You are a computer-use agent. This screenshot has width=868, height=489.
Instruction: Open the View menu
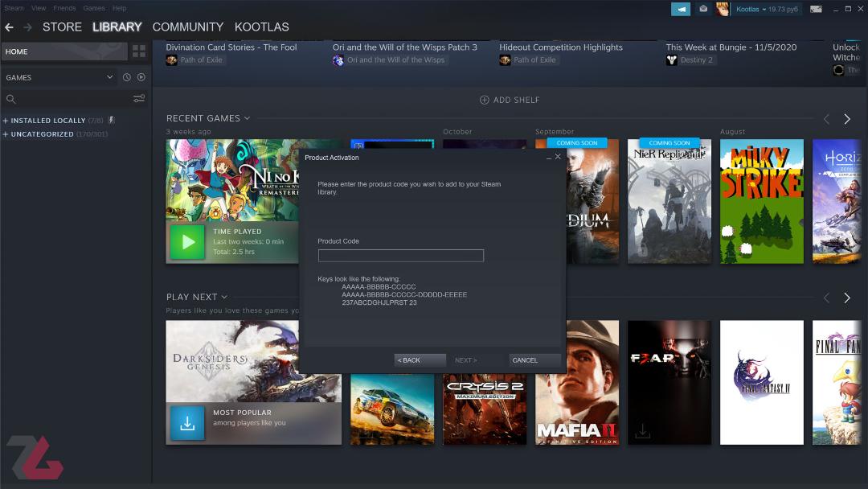[x=39, y=8]
